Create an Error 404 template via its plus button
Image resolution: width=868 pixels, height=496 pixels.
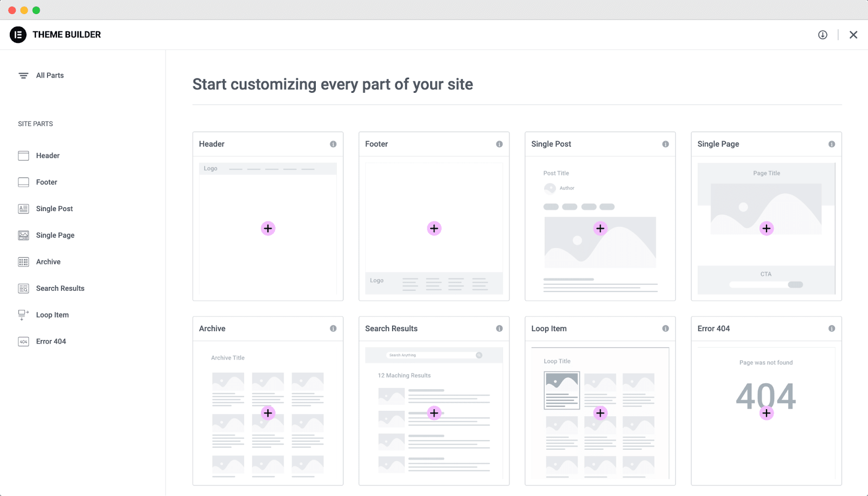(x=767, y=413)
